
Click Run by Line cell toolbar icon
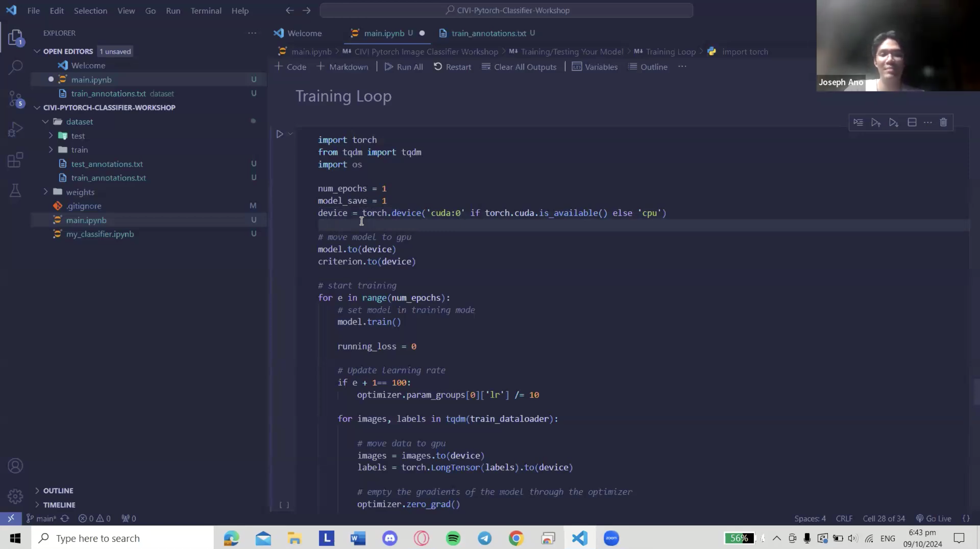(858, 122)
